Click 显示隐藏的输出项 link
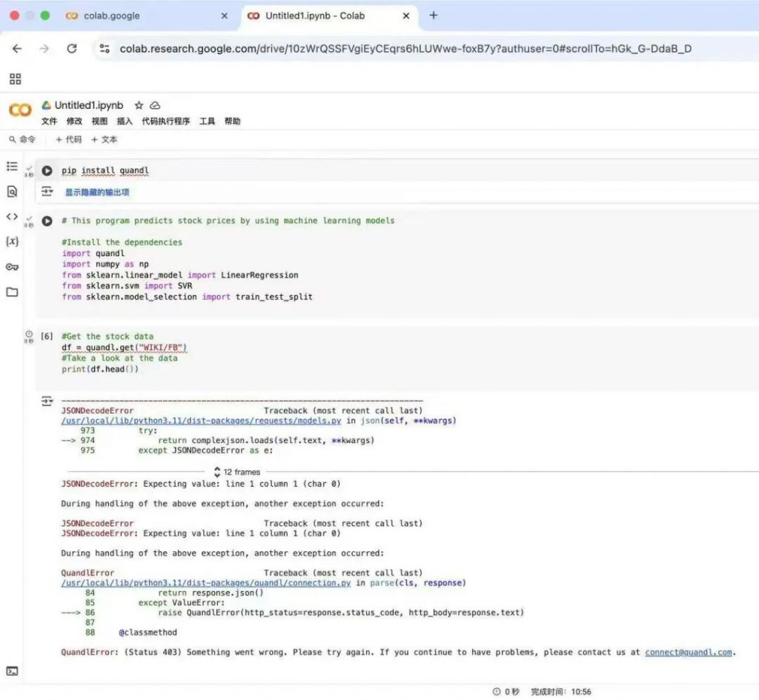The image size is (759, 700). [97, 192]
